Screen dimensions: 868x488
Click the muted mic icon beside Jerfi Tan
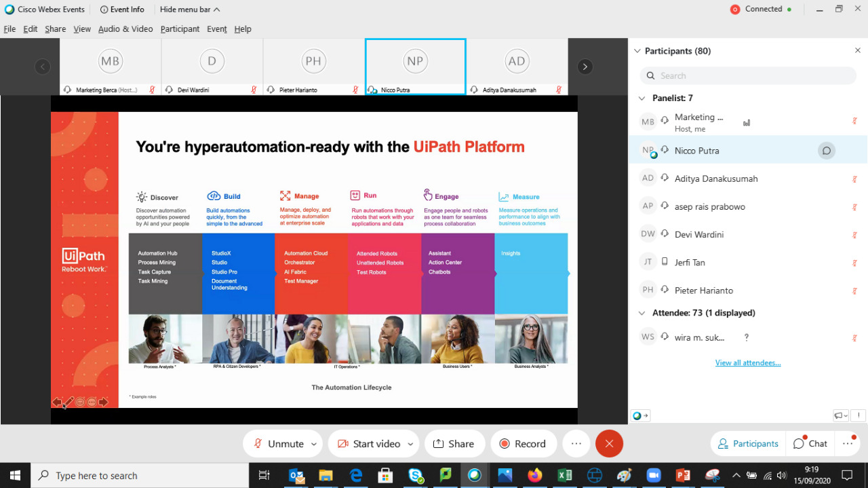(x=854, y=262)
